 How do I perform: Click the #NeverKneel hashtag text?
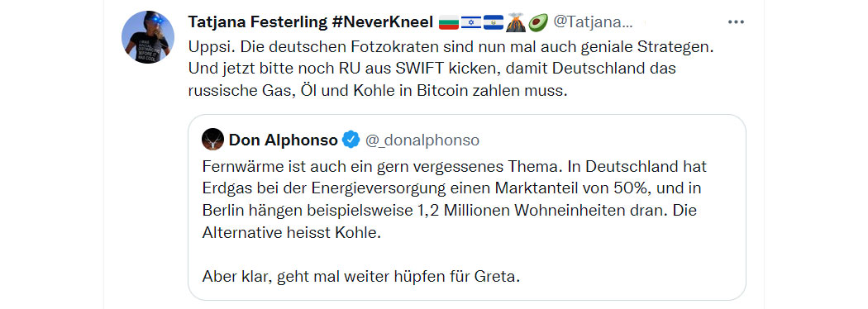[381, 22]
